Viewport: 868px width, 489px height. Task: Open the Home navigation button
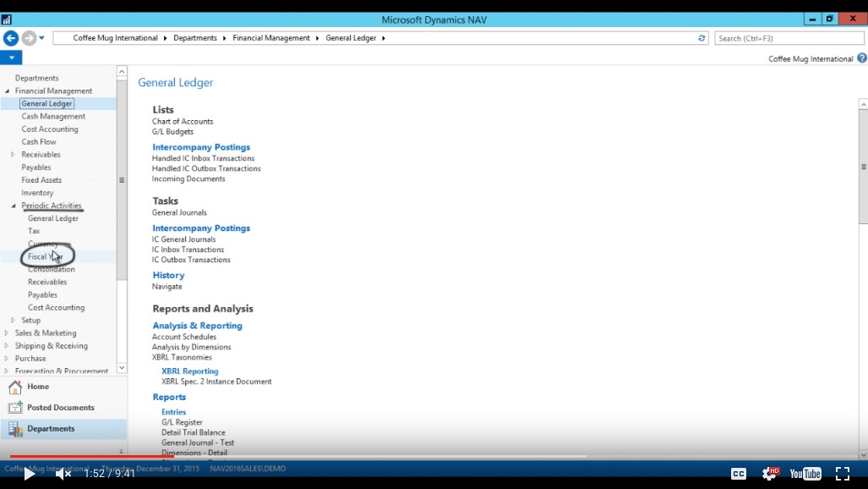pos(63,387)
